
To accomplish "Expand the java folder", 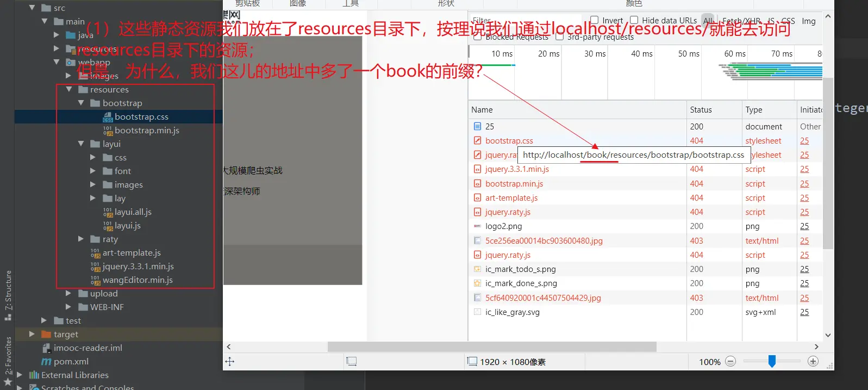I will pyautogui.click(x=57, y=35).
